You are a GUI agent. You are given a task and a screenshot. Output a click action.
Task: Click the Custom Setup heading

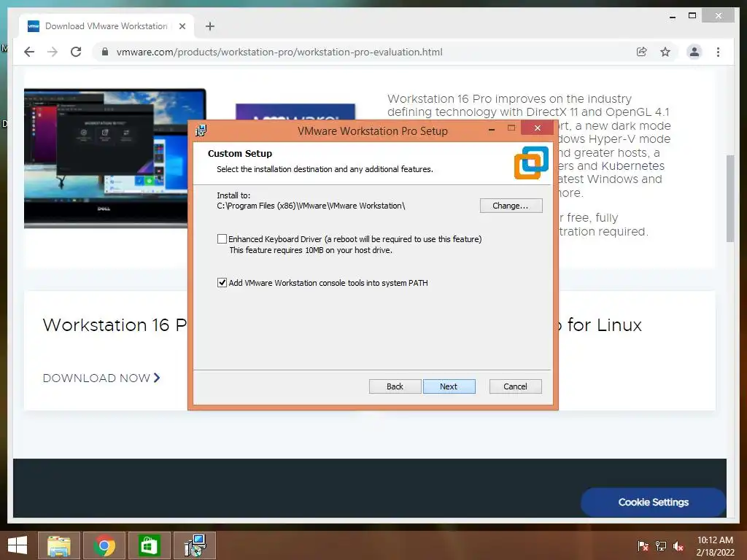[x=240, y=153]
